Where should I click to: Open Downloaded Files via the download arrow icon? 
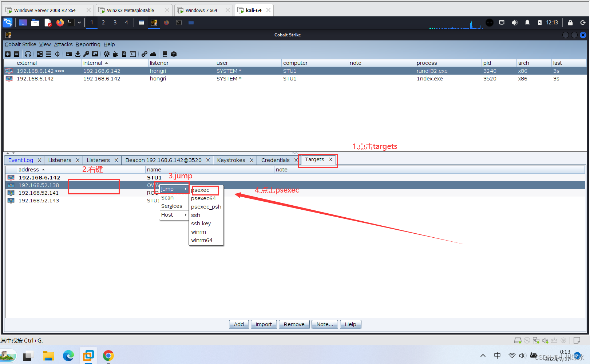point(78,54)
